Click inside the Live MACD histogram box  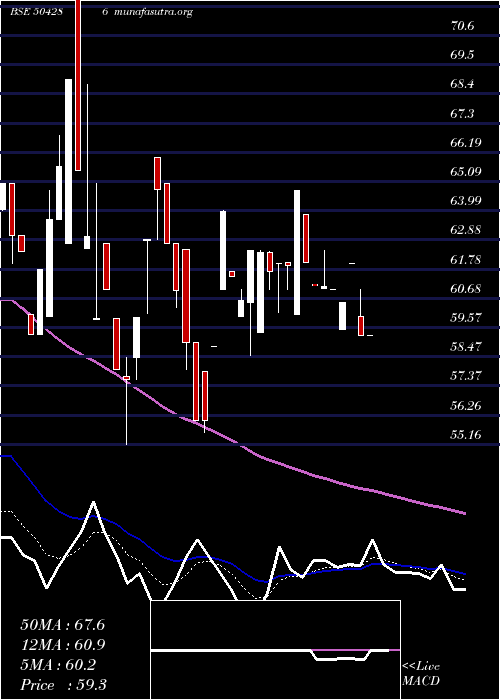[275, 650]
